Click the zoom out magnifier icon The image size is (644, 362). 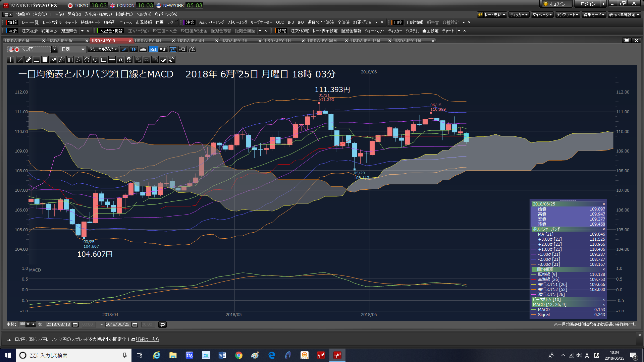pos(182,49)
